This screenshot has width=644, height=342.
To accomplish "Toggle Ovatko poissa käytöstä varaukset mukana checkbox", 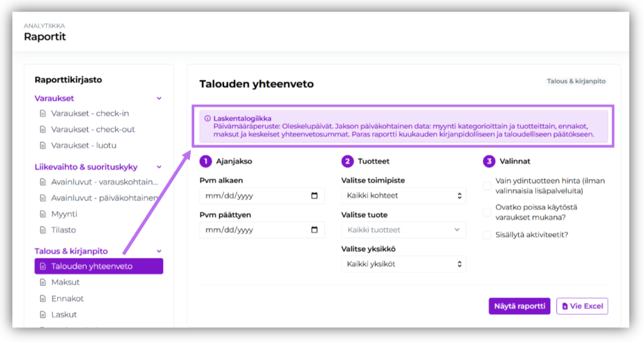I will (x=487, y=212).
